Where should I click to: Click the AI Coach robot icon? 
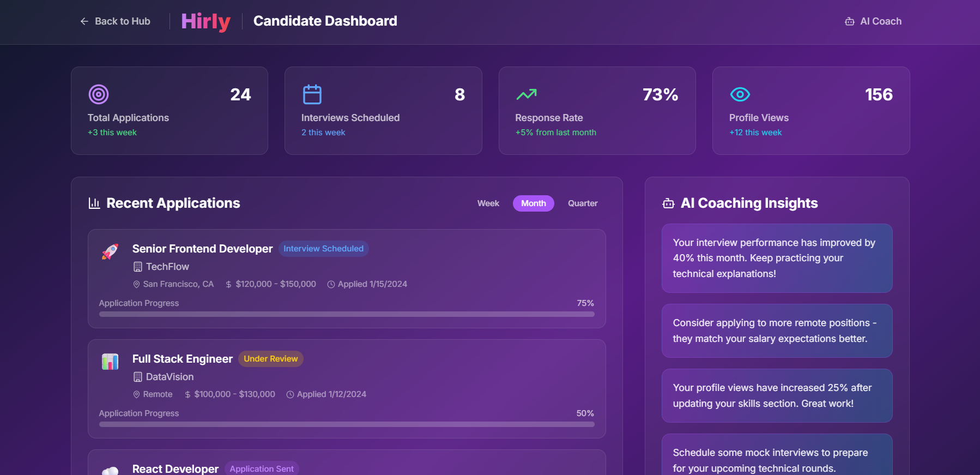pyautogui.click(x=849, y=21)
